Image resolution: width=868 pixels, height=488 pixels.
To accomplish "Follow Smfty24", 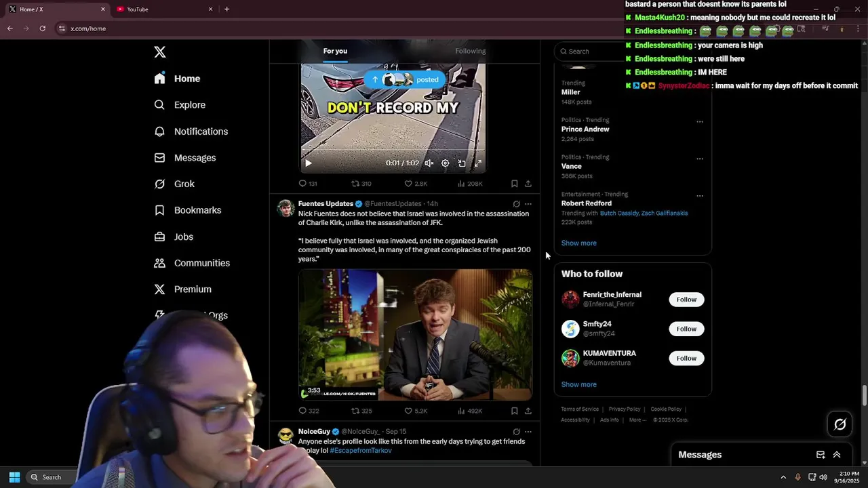I will pos(686,329).
